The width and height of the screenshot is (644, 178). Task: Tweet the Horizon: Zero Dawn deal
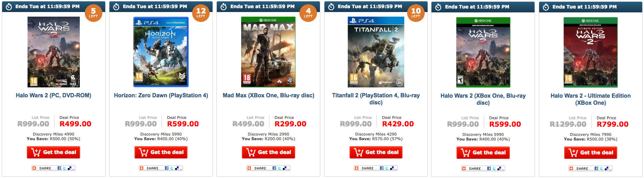click(171, 168)
